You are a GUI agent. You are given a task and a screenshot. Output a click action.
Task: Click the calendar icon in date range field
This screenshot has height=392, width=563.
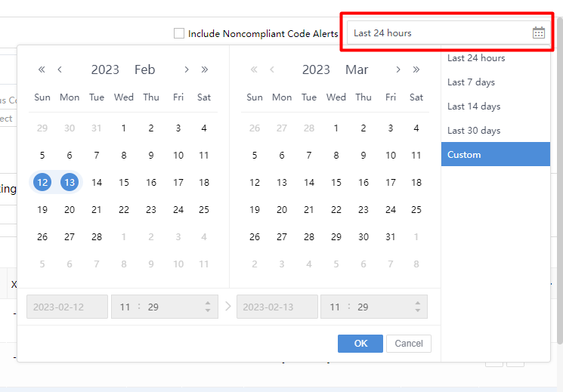click(x=539, y=32)
